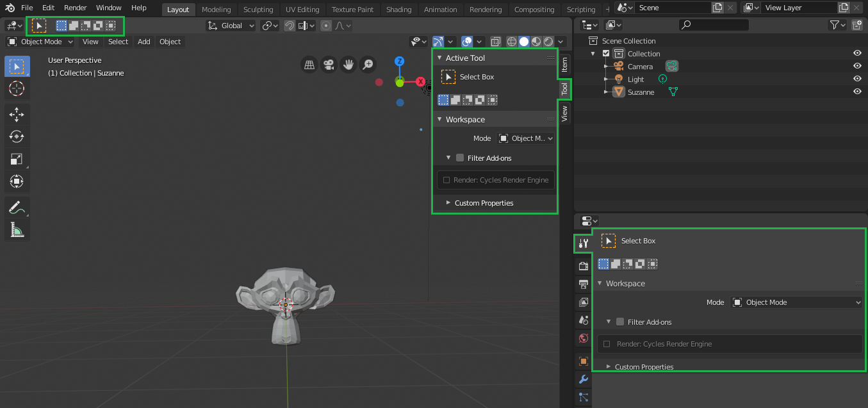868x408 pixels.
Task: Click the blue Z axis on navigation gizmo
Action: (400, 61)
